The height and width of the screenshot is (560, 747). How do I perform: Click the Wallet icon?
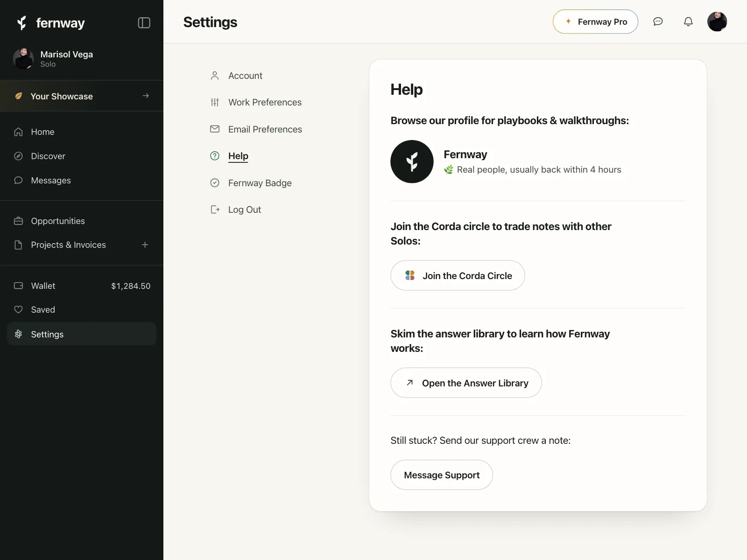click(x=18, y=286)
